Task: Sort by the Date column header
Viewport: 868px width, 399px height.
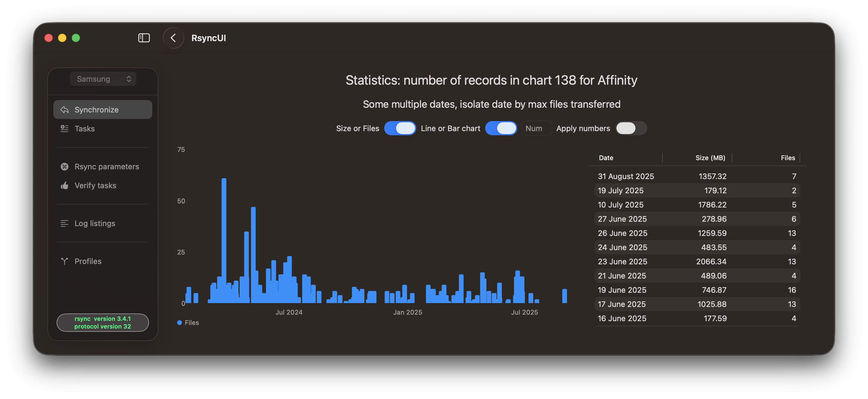Action: pos(606,158)
